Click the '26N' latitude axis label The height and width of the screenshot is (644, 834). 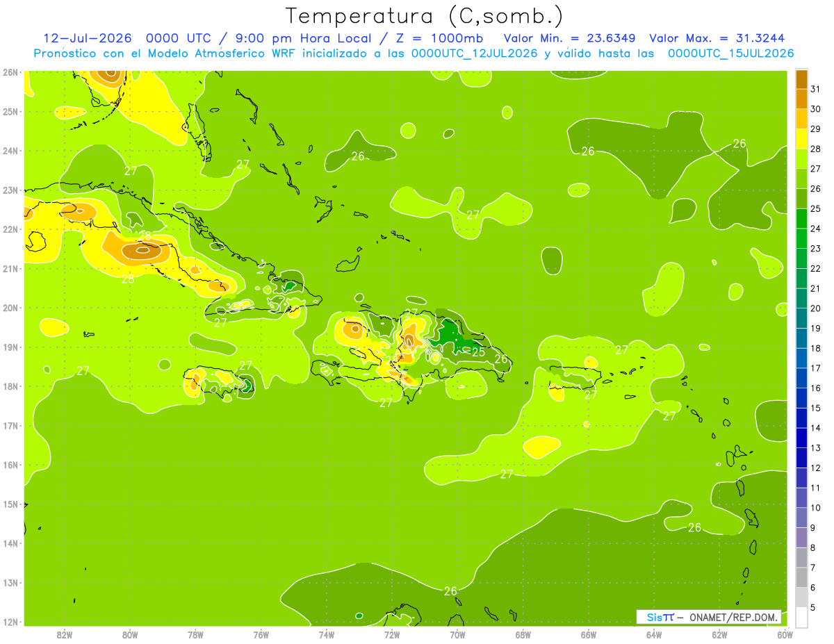10,72
